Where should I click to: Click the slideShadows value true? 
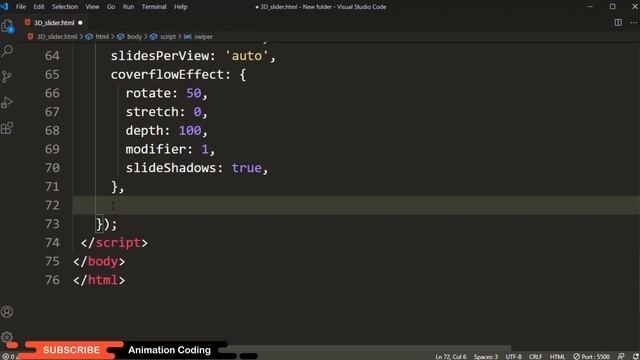[247, 168]
